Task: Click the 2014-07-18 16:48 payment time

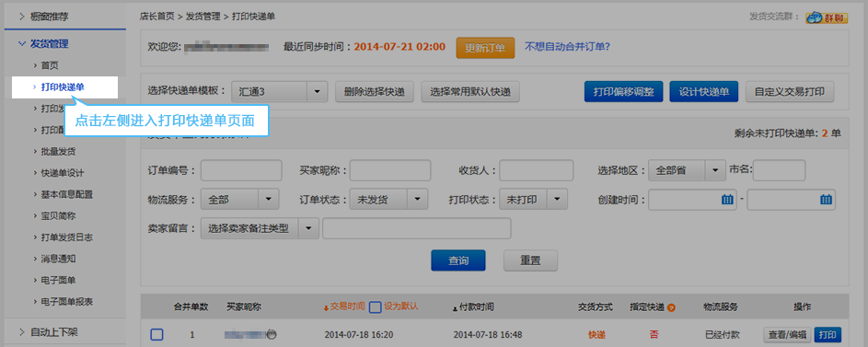Action: (488, 335)
